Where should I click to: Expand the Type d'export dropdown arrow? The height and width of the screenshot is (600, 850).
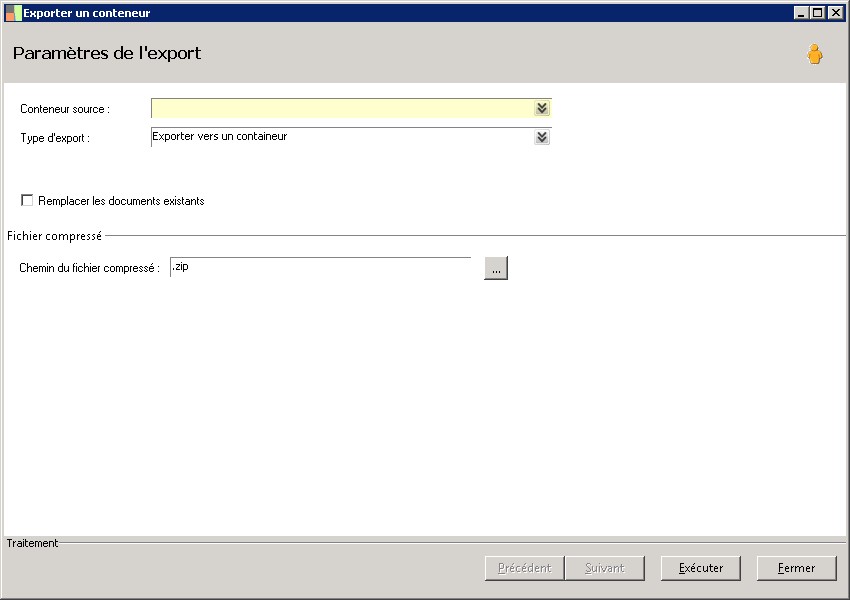542,137
